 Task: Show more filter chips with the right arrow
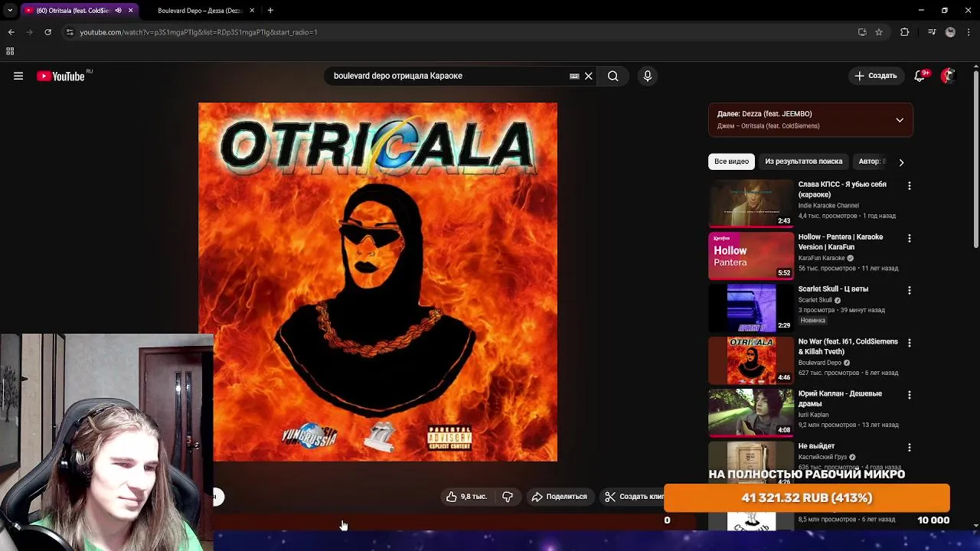(x=901, y=162)
